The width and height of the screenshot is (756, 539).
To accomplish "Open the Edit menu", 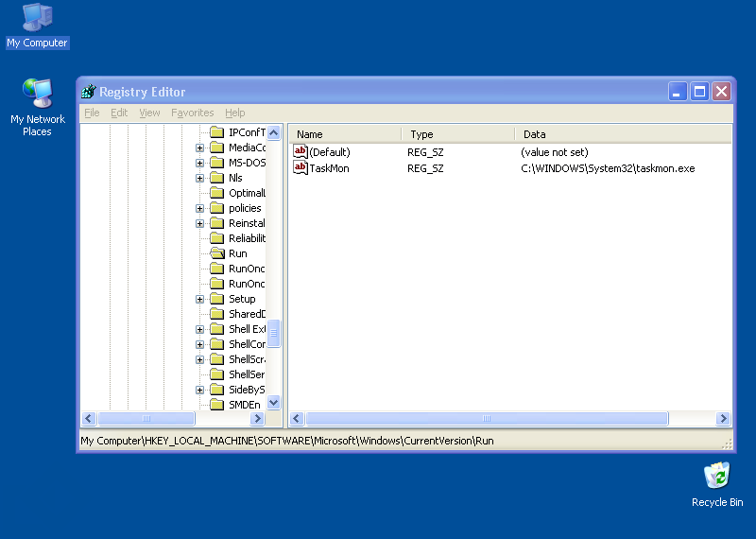I will tap(119, 113).
